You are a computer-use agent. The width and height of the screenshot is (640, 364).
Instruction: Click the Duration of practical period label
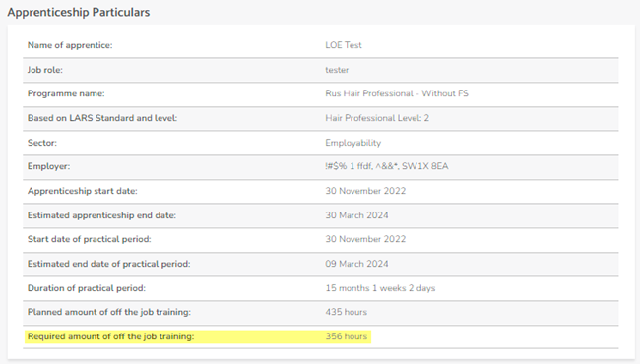point(87,288)
